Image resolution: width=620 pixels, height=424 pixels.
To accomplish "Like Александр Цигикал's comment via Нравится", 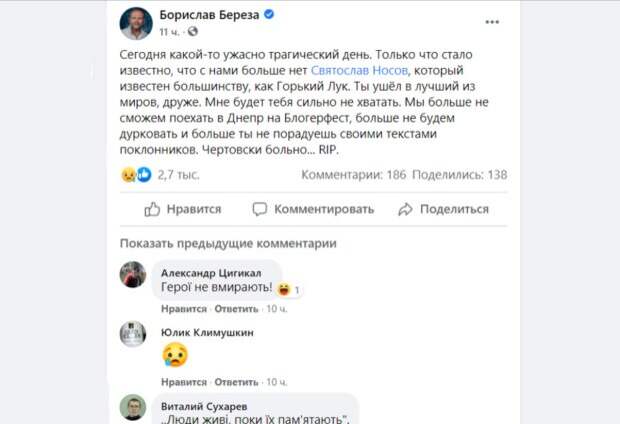I will pos(182,310).
